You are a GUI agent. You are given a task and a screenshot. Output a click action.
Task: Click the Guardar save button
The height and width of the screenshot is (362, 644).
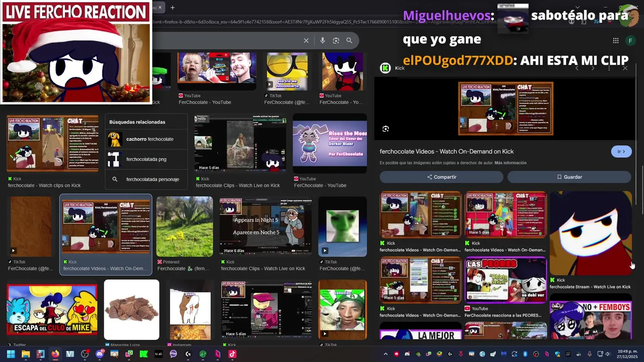point(569,177)
